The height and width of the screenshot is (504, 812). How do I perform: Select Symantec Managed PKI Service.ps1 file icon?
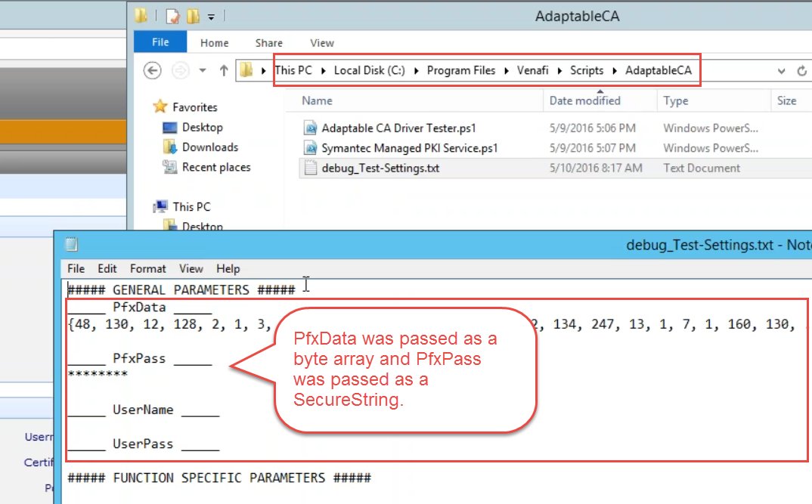pos(310,148)
